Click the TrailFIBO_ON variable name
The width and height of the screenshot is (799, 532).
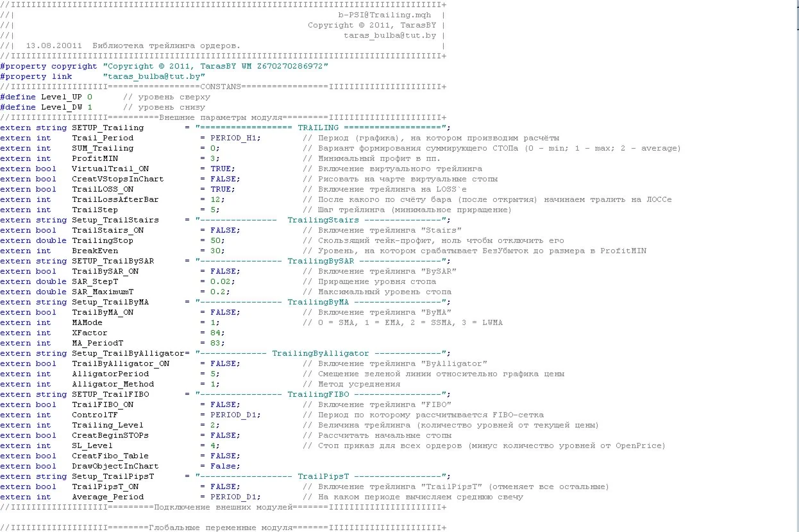[103, 404]
